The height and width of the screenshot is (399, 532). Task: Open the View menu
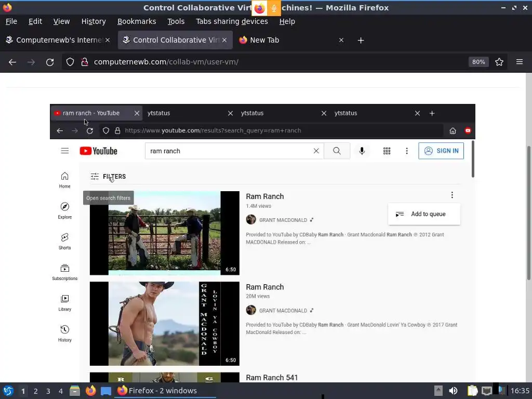[x=61, y=21]
